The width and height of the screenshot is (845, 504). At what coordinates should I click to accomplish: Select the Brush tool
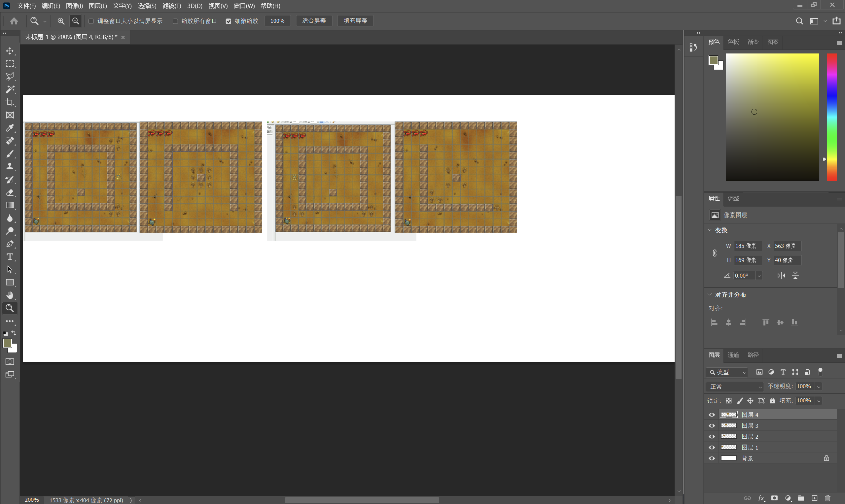point(10,154)
